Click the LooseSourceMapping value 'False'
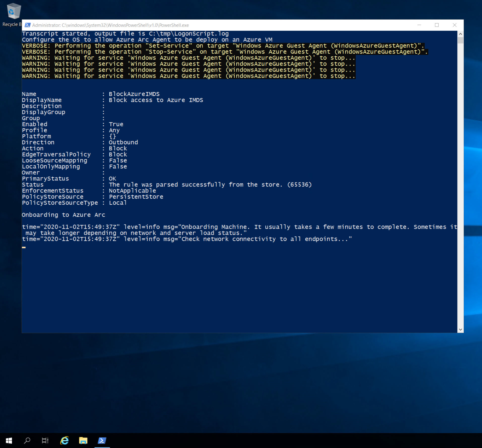Screen dimensions: 482x448 click(x=118, y=161)
